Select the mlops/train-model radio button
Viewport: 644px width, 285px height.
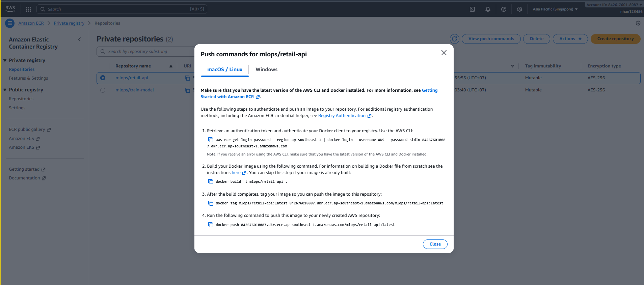click(103, 90)
